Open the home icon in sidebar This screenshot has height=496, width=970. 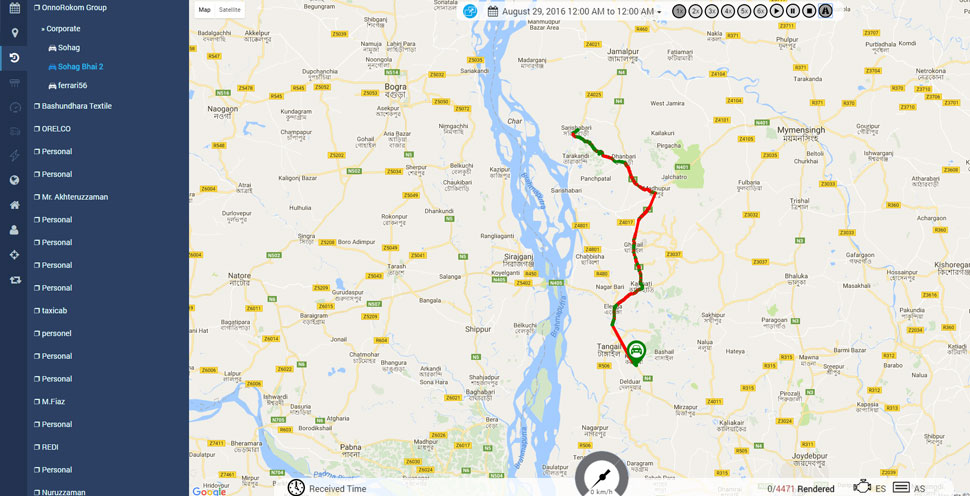coord(15,205)
